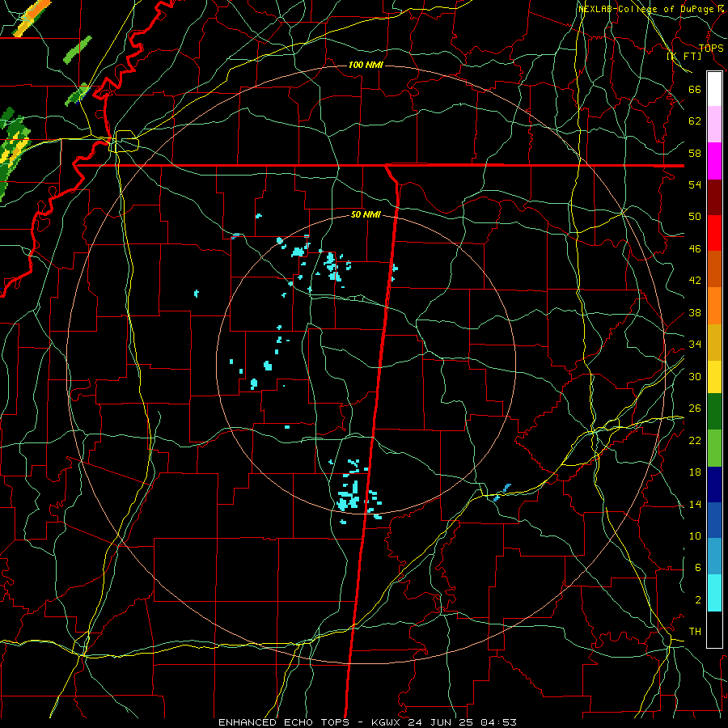The height and width of the screenshot is (728, 728).
Task: Click the "24 JUN 25" date text
Action: pos(442,722)
